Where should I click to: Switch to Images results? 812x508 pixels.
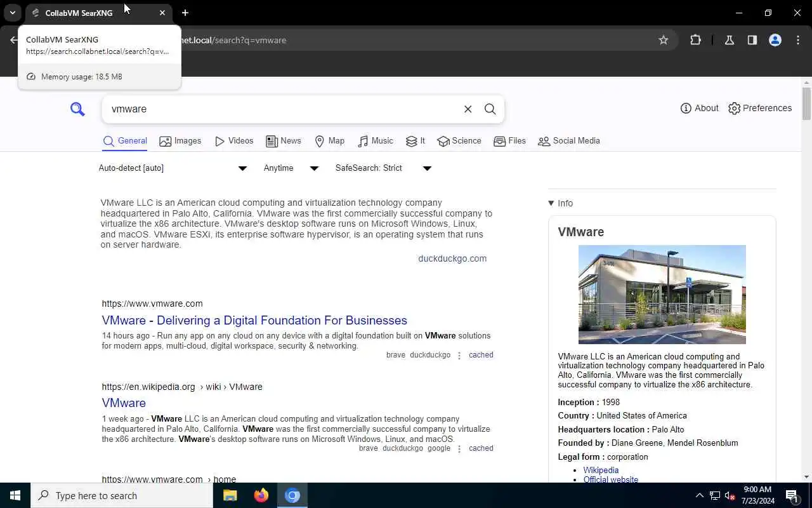pos(180,141)
